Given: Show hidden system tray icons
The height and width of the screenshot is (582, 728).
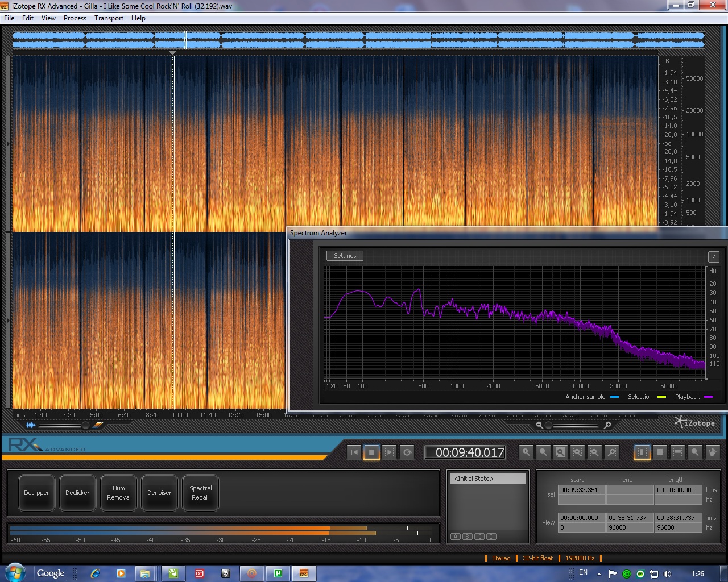Looking at the screenshot, I should click(x=599, y=574).
